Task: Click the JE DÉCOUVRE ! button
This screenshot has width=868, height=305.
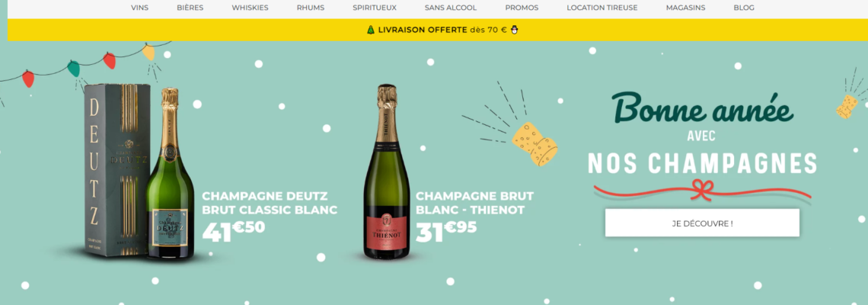Action: coord(702,223)
